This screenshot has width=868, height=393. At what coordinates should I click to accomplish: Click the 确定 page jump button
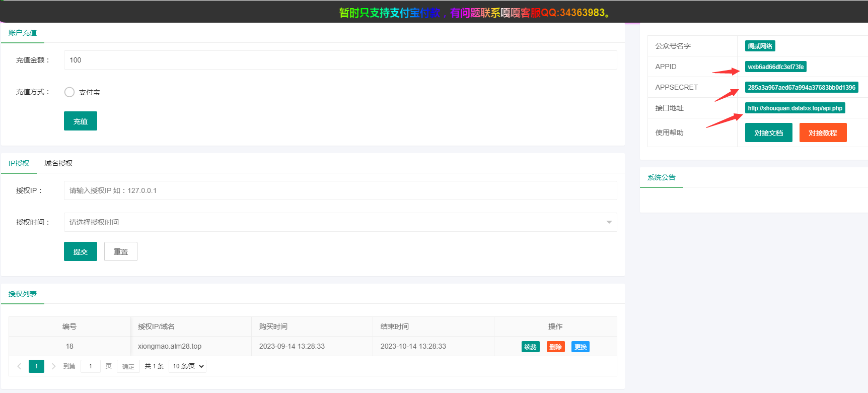click(x=128, y=366)
